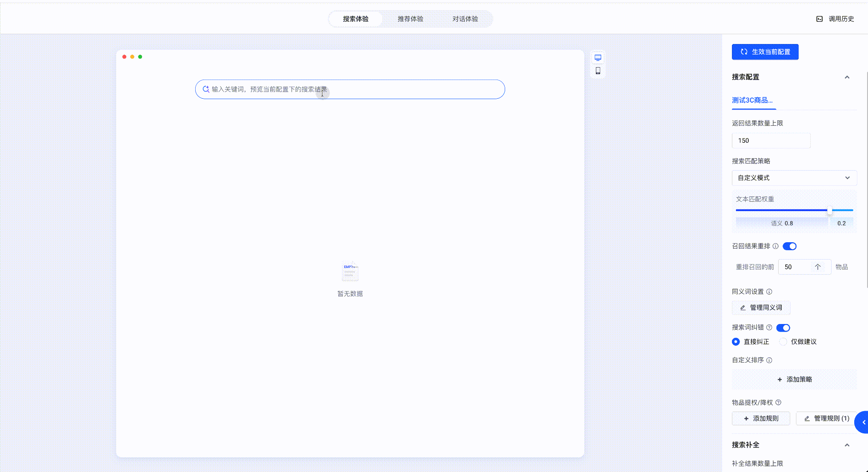Screen dimensions: 868x472
Task: Click help icon beside 物品提权/降权
Action: (x=778, y=403)
